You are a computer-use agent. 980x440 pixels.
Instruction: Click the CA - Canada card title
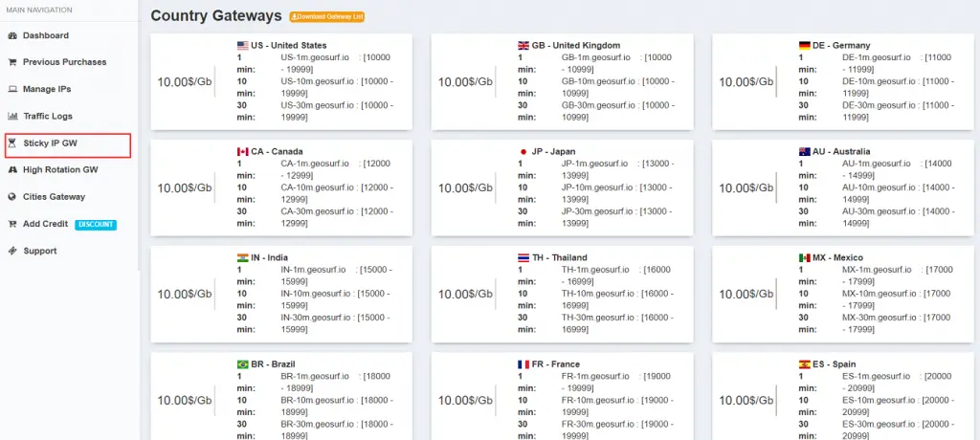tap(277, 152)
